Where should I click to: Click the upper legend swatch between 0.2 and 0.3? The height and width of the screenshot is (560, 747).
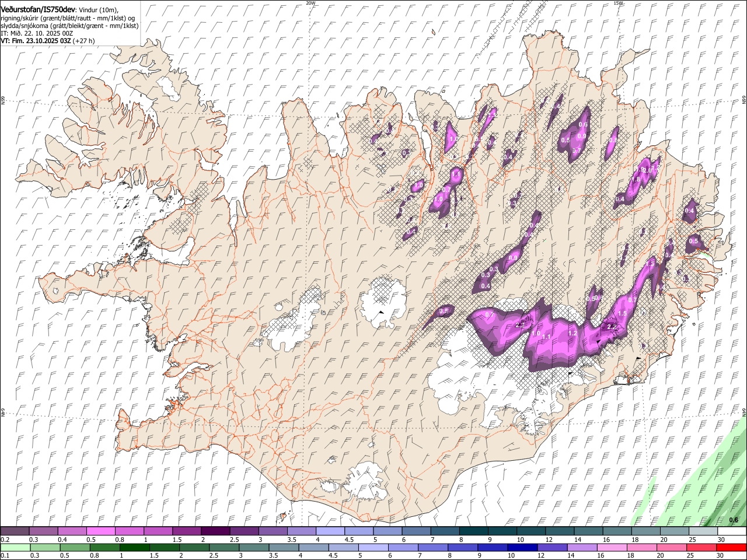[15, 531]
